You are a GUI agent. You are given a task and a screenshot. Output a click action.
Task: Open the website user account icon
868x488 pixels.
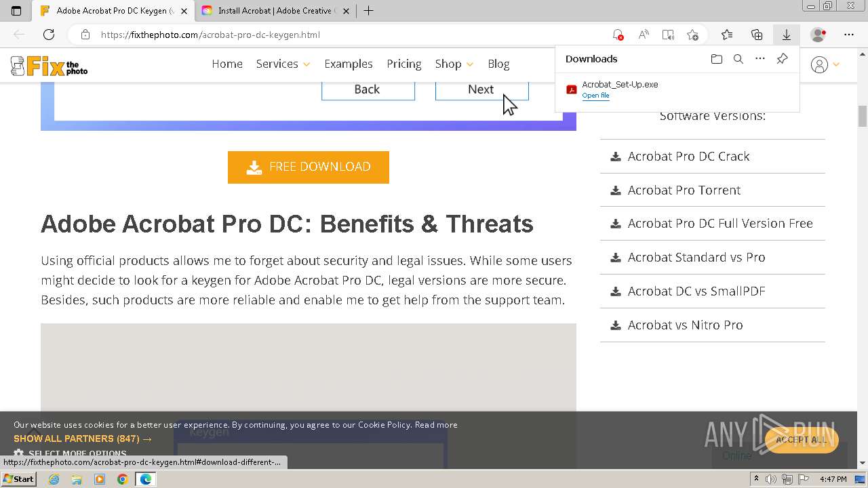[x=819, y=64]
